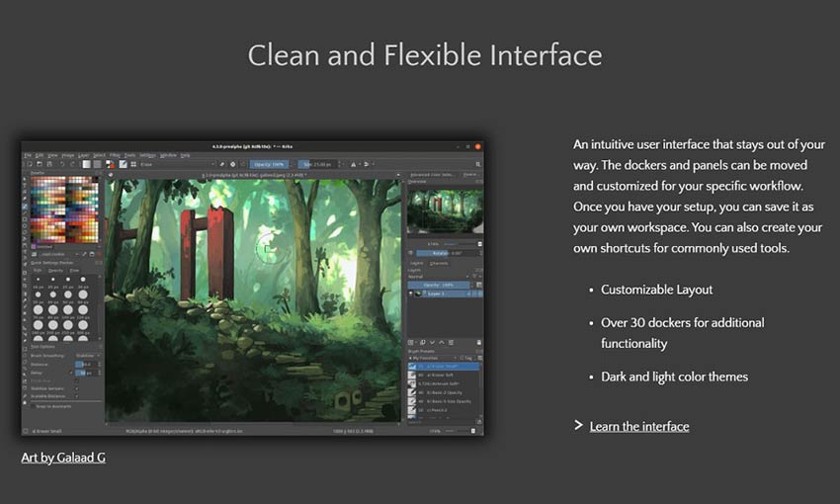Screen dimensions: 840x504
Task: Click the add new layer icon
Action: (x=411, y=342)
